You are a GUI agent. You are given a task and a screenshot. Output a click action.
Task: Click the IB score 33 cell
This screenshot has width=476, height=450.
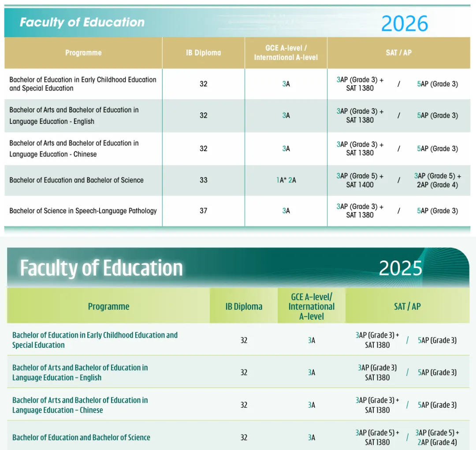(203, 180)
